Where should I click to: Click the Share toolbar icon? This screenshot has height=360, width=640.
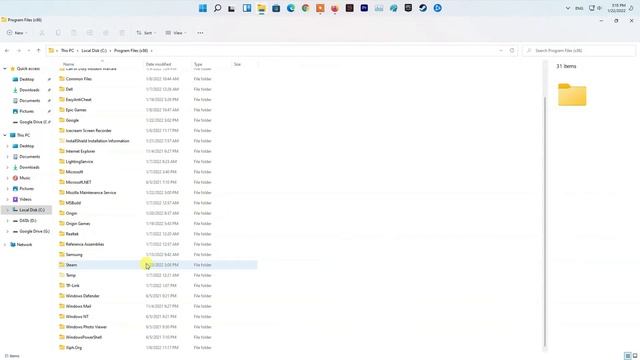[106, 33]
